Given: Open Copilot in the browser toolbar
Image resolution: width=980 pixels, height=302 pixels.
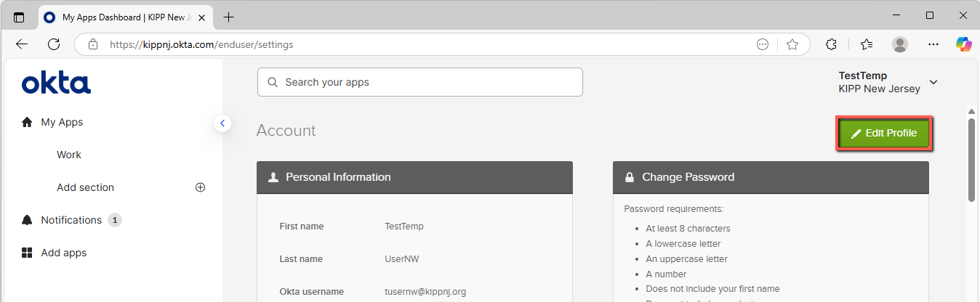Looking at the screenshot, I should click(964, 44).
